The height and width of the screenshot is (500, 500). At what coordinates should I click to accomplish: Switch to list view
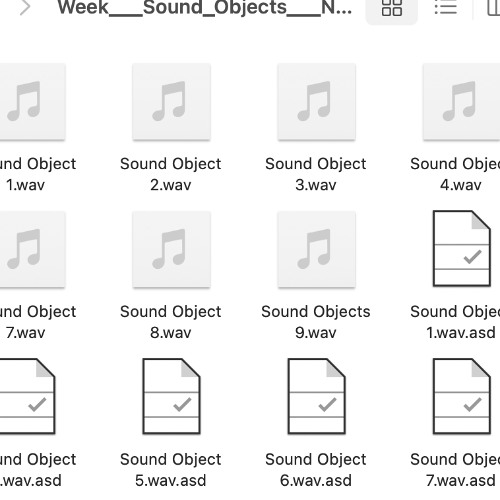tap(446, 8)
